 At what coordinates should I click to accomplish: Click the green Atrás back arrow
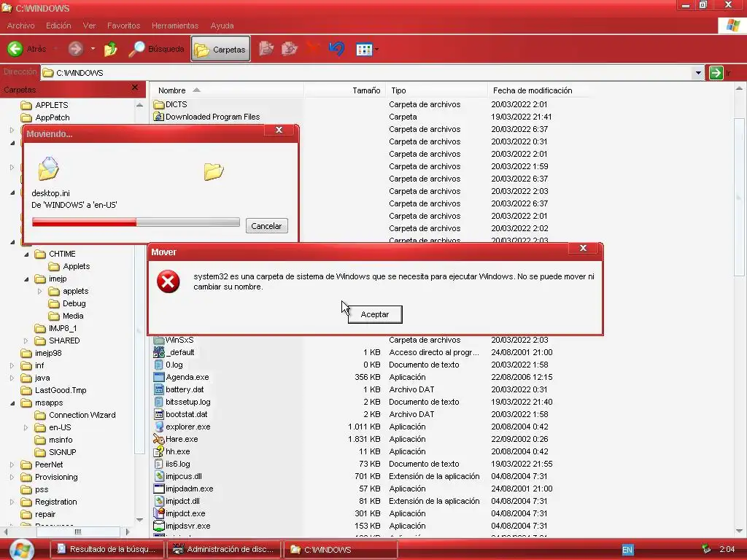point(15,49)
